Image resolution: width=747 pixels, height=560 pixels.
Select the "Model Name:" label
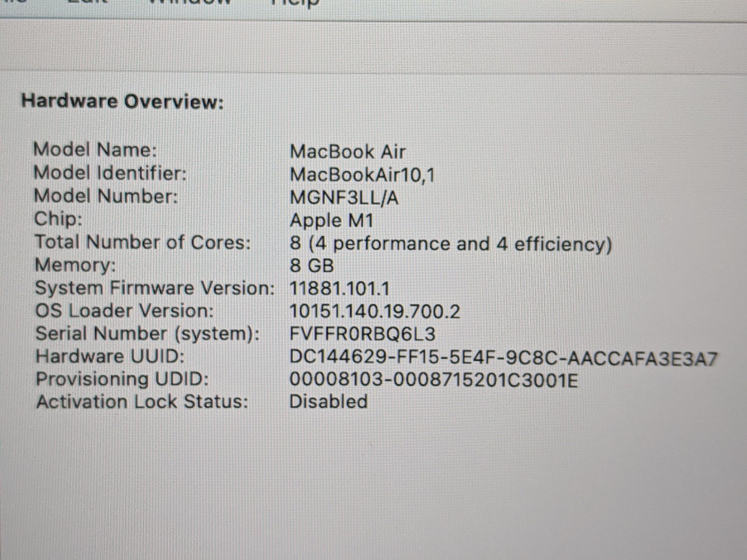95,150
